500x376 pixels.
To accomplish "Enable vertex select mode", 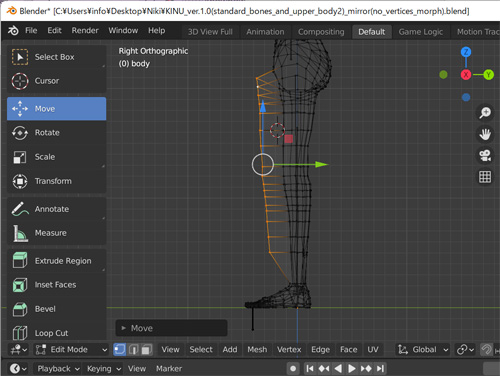I will [119, 349].
